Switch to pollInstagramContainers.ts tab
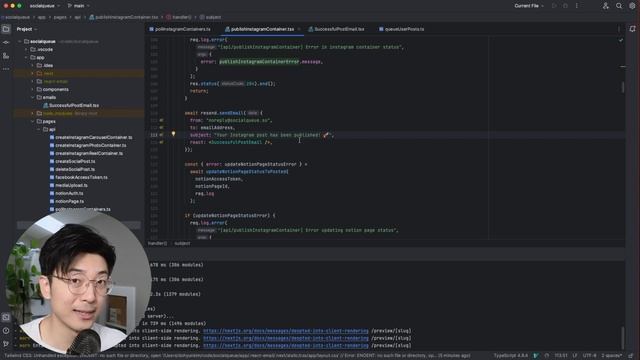The height and width of the screenshot is (360, 640). pyautogui.click(x=180, y=29)
